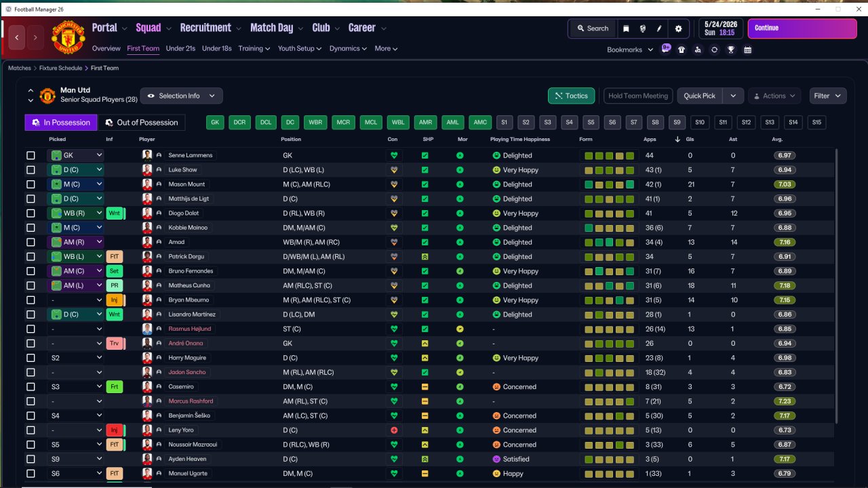Click the Trv status badge for André Onana
868x488 pixels.
pyautogui.click(x=115, y=344)
